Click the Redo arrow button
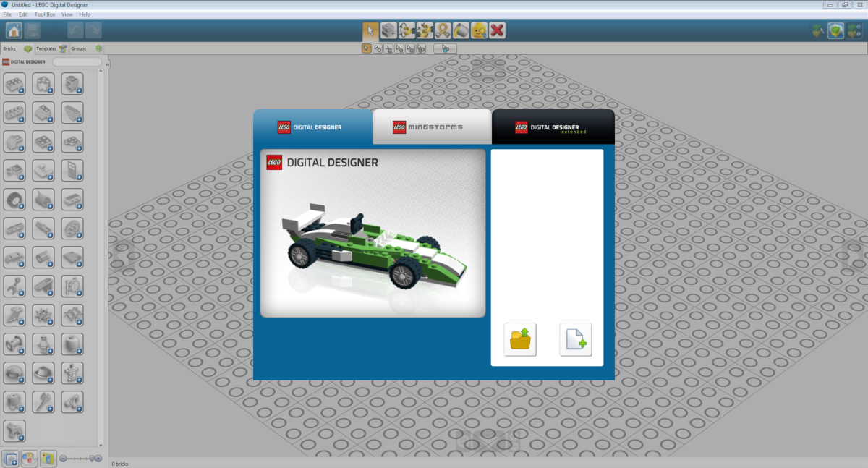This screenshot has height=468, width=868. pyautogui.click(x=93, y=30)
